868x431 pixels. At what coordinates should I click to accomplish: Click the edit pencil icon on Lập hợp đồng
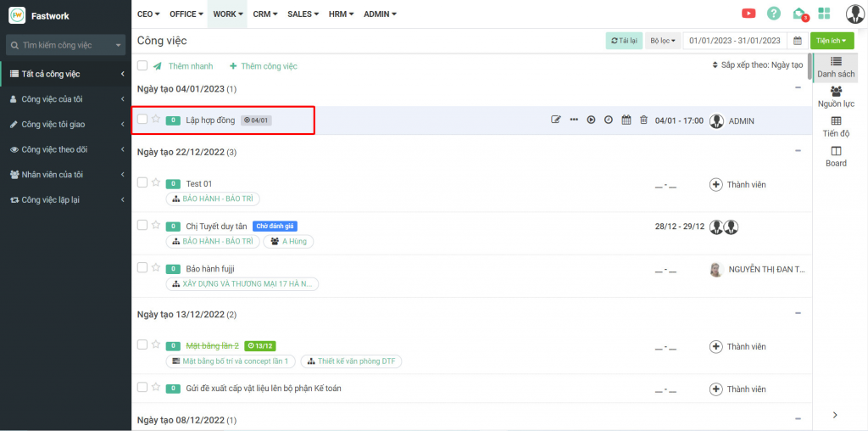pos(556,120)
